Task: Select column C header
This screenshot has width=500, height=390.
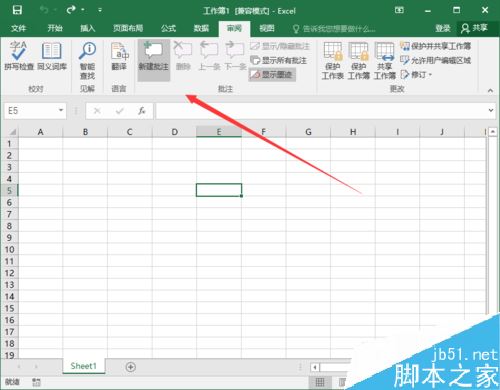Action: click(x=130, y=132)
